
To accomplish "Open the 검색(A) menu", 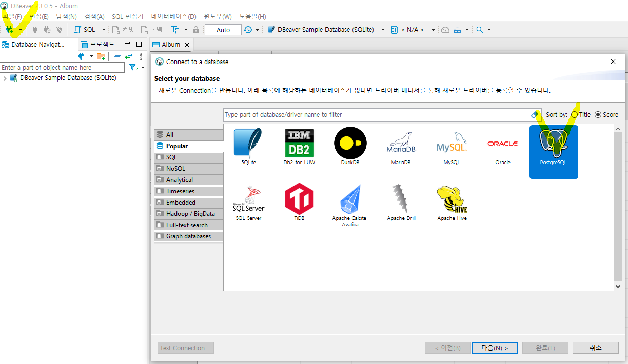I will (94, 16).
